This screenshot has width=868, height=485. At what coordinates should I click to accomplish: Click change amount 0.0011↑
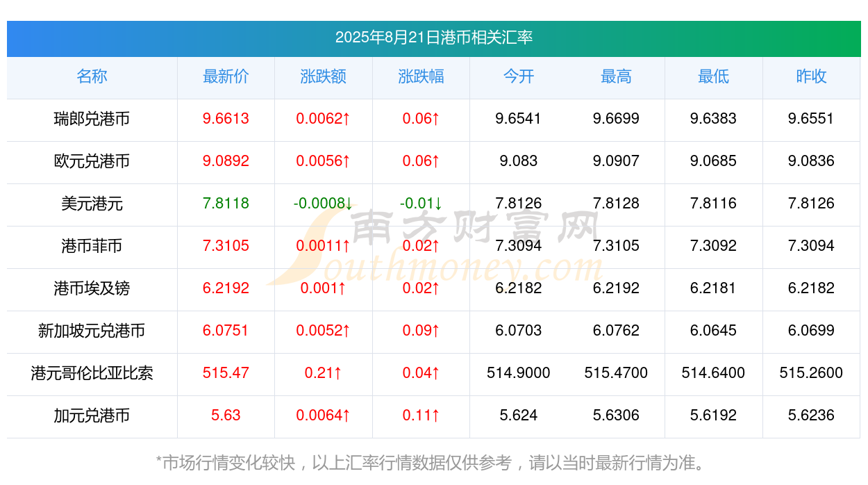(324, 246)
